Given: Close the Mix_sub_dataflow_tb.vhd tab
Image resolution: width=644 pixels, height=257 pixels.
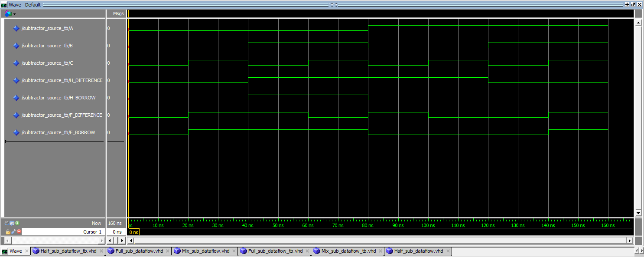Looking at the screenshot, I should pyautogui.click(x=381, y=251).
